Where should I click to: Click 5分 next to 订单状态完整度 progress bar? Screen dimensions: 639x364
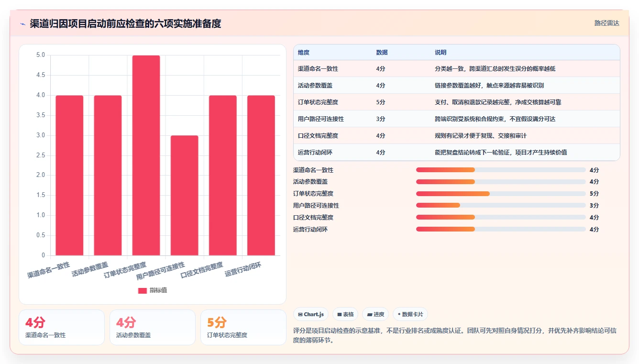coord(594,194)
